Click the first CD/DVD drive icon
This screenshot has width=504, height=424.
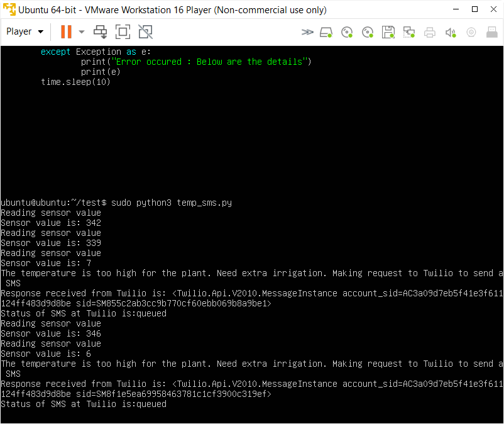(347, 32)
